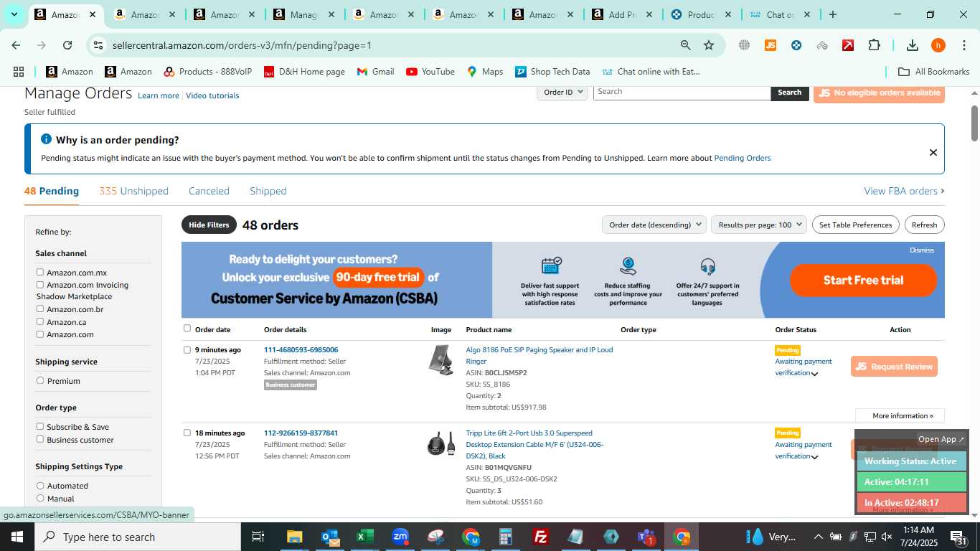Screen dimensions: 980x551
Task: Select the Premium shipping service radio
Action: pos(40,380)
